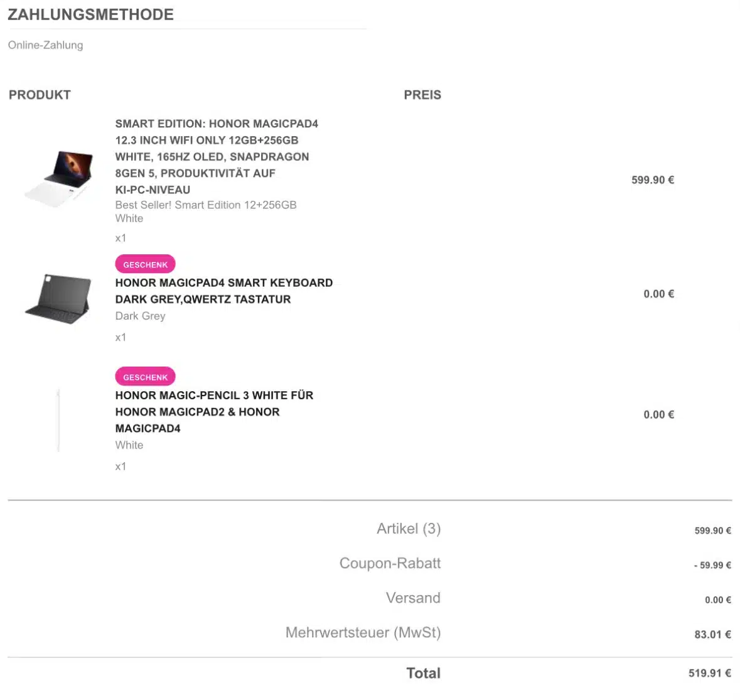740x700 pixels.
Task: Click the Artikel (3) summary label
Action: point(409,529)
